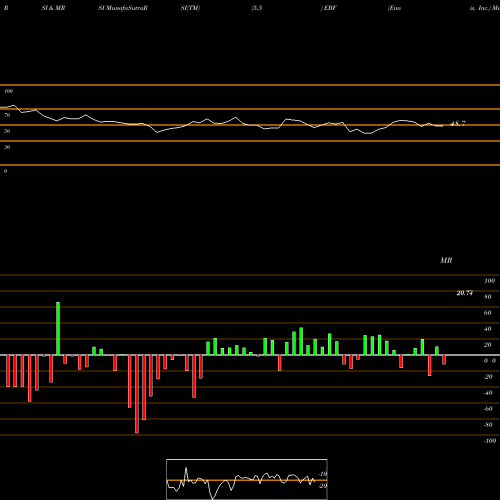The image size is (500, 500).
Task: Click the '70' level label on RSI chart
Action: pos(7,115)
